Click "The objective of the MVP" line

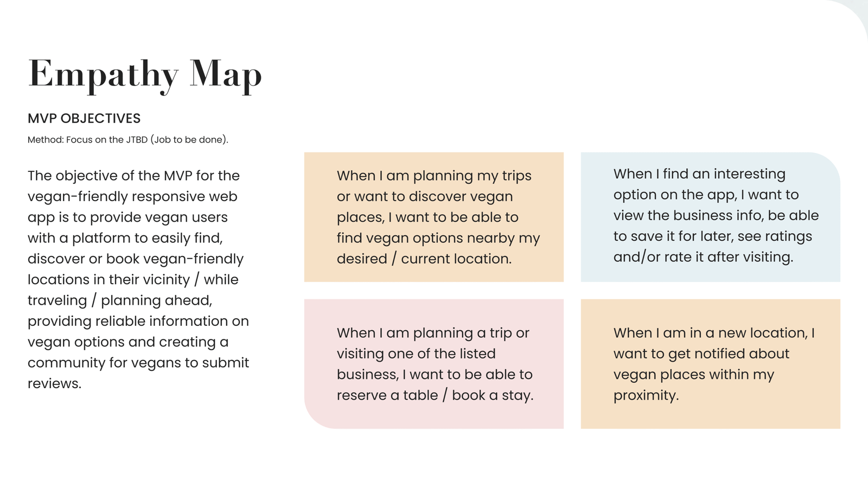pyautogui.click(x=133, y=176)
